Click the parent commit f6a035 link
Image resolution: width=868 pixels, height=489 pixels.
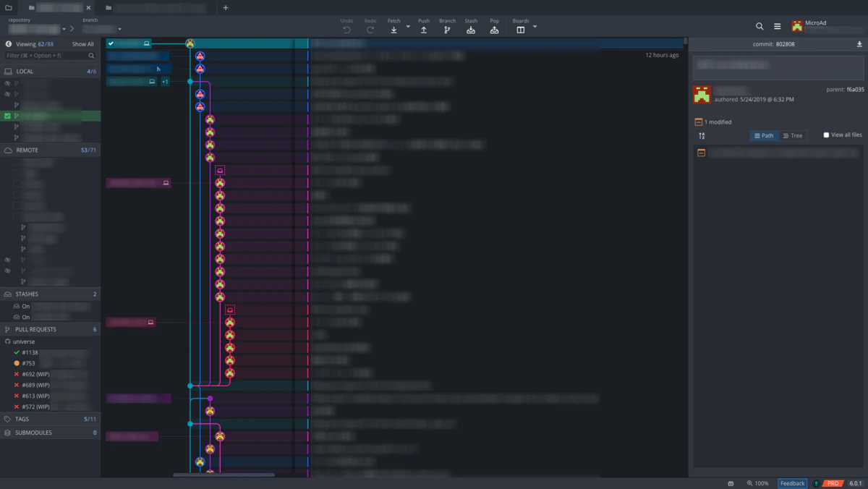click(856, 90)
